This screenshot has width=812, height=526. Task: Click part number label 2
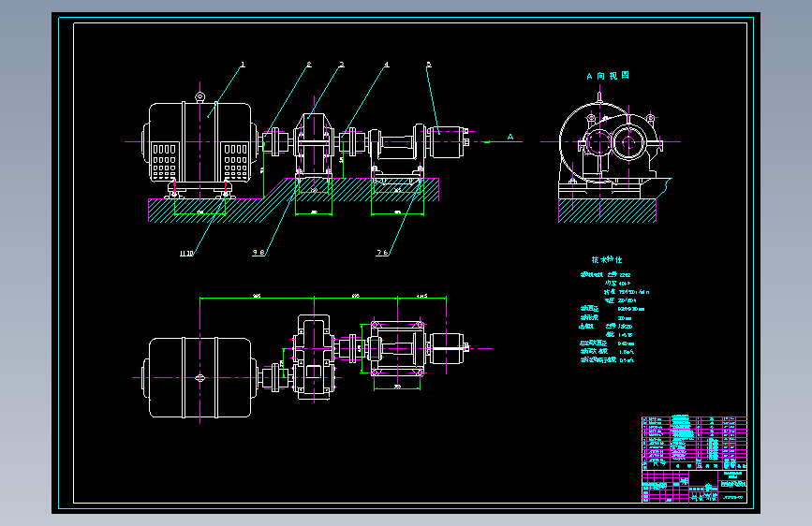point(309,65)
